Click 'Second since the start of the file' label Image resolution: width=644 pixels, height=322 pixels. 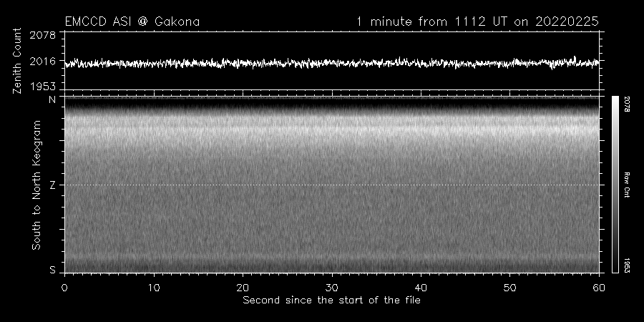pos(331,301)
